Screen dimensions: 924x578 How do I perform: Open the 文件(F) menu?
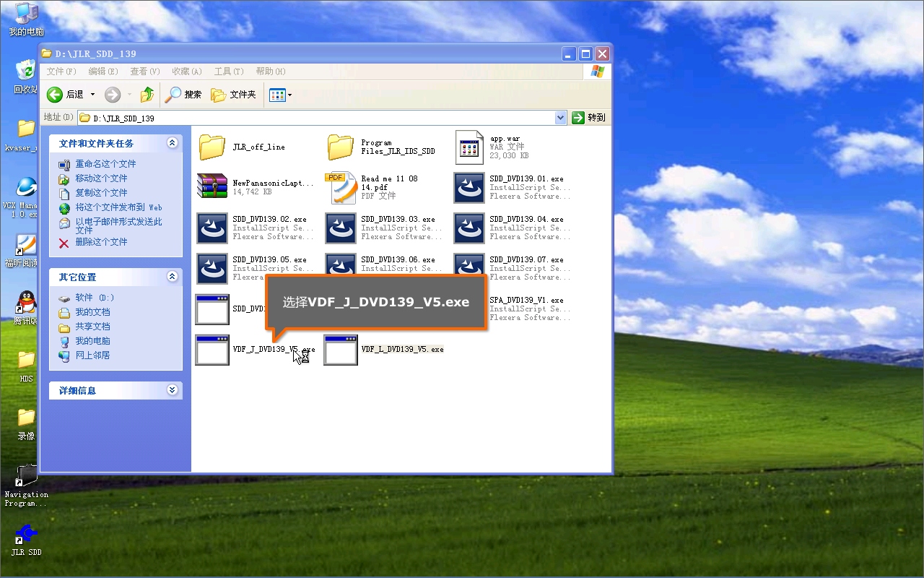[61, 72]
